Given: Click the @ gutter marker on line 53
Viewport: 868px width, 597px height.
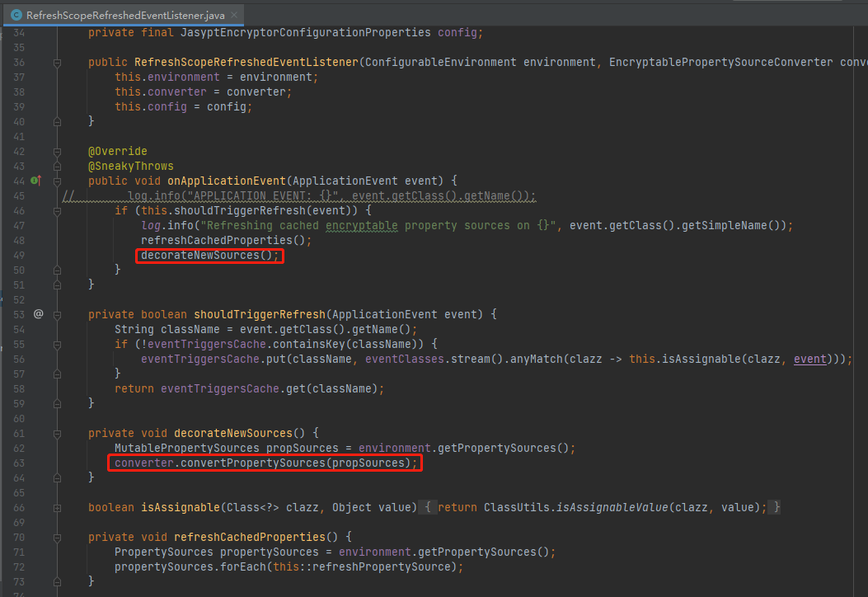Looking at the screenshot, I should pyautogui.click(x=38, y=314).
